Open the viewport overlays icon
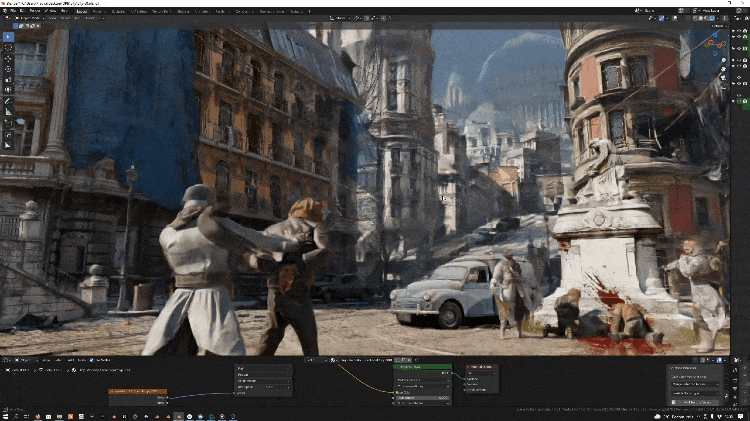The width and height of the screenshot is (750, 421). [x=675, y=18]
